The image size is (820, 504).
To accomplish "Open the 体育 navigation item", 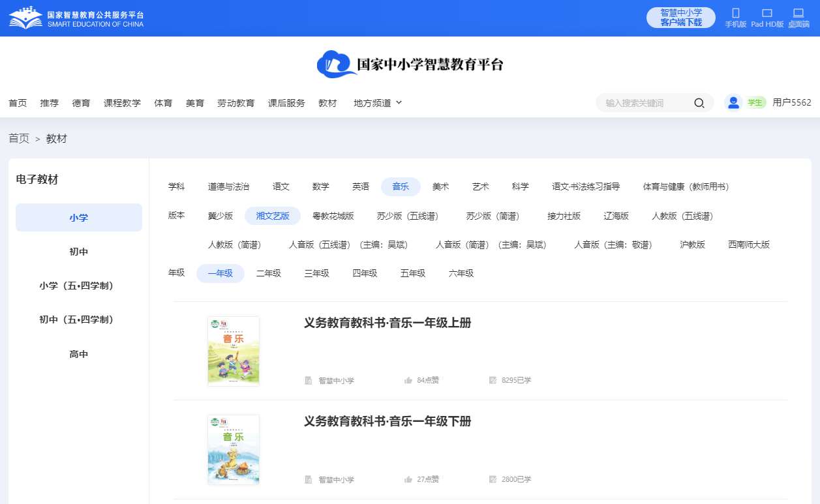I will pyautogui.click(x=163, y=103).
